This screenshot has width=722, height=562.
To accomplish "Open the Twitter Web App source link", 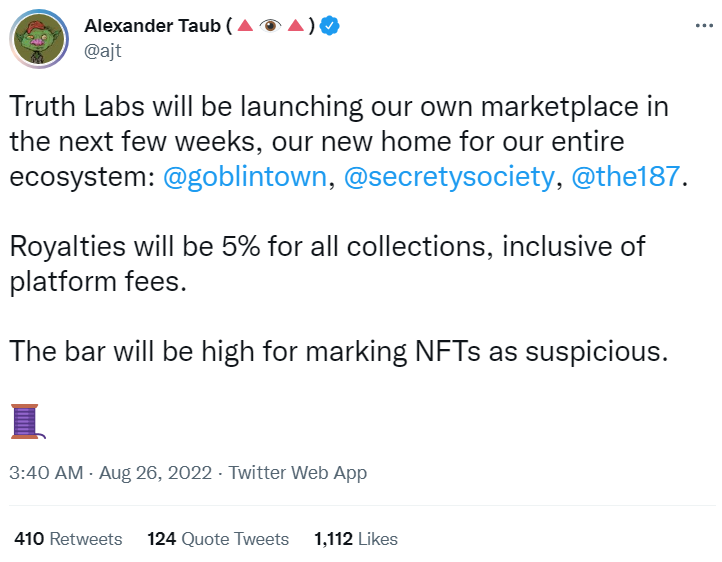I will pos(298,473).
